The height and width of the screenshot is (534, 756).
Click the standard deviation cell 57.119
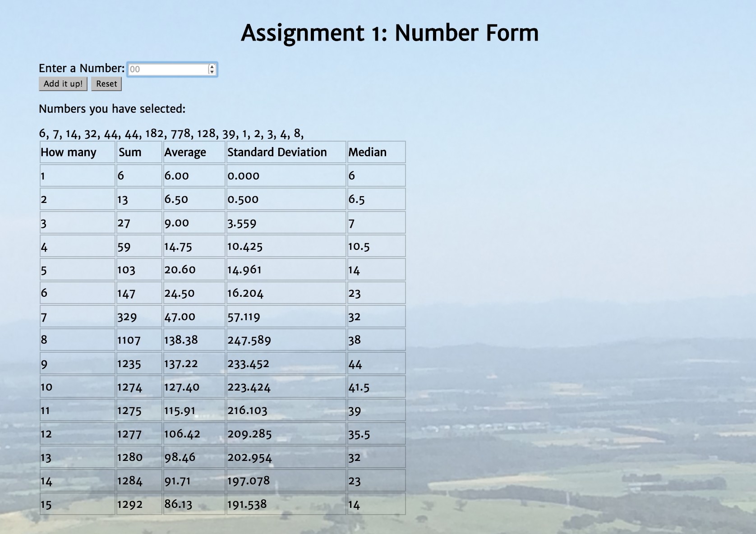pyautogui.click(x=286, y=316)
